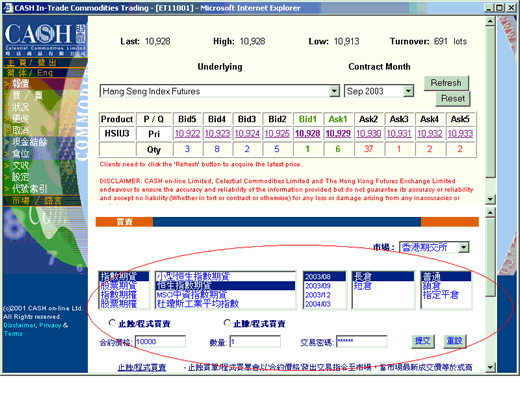This screenshot has width=520, height=406.
Task: Click the 合約價格 input showing 10000
Action: click(x=160, y=341)
